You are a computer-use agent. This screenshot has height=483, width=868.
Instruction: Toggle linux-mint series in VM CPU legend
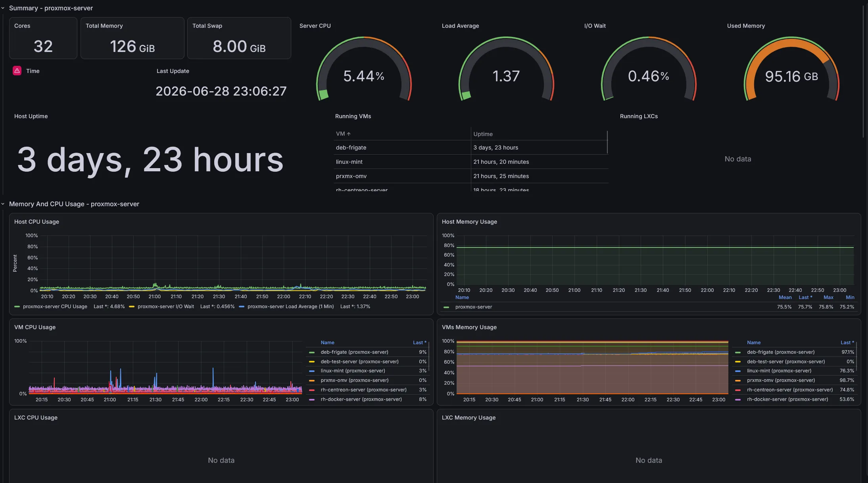[353, 371]
